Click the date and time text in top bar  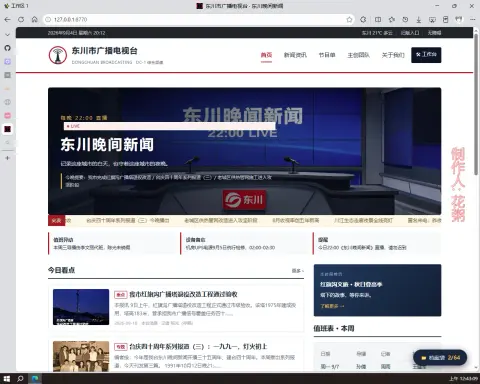[76, 33]
